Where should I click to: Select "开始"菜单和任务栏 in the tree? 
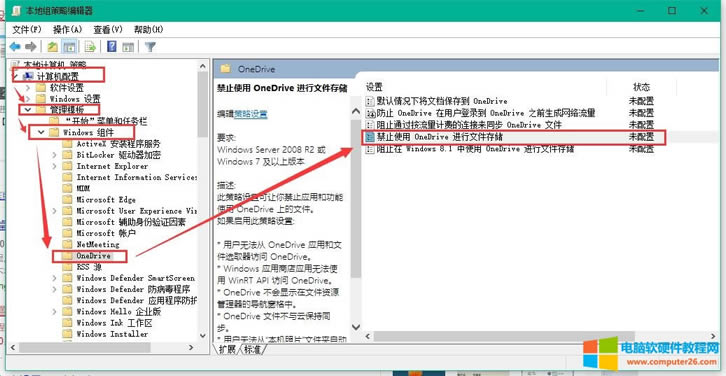tap(107, 121)
